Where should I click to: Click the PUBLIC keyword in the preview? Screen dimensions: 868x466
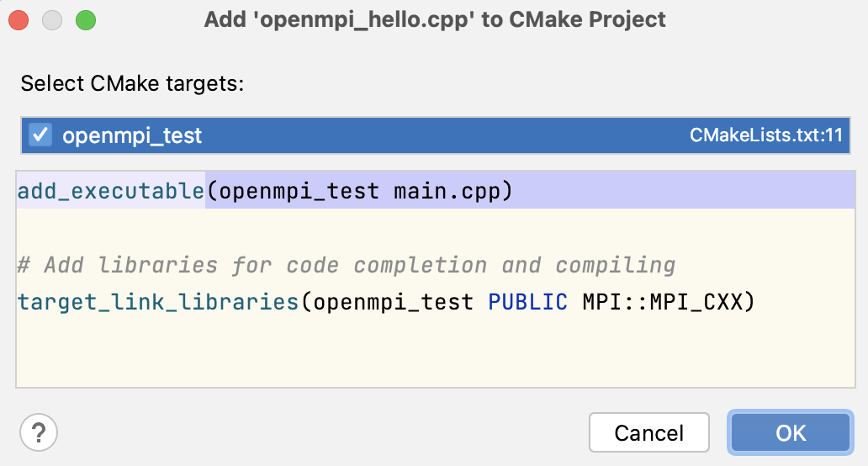tap(527, 301)
